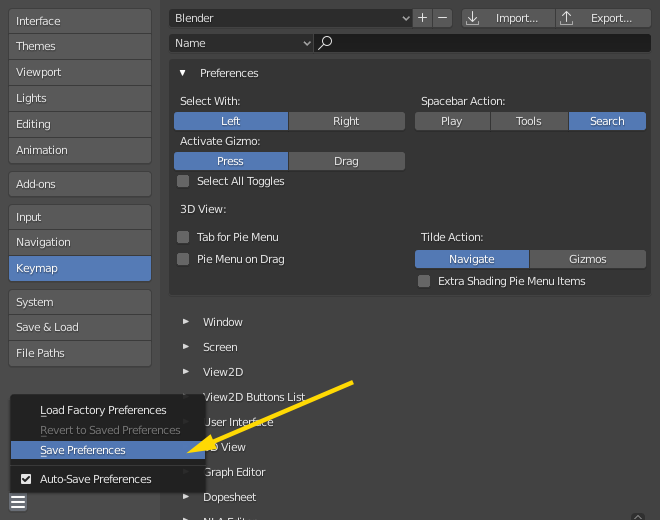Click the View2D Buttons List keymap row
The height and width of the screenshot is (520, 660).
click(254, 397)
